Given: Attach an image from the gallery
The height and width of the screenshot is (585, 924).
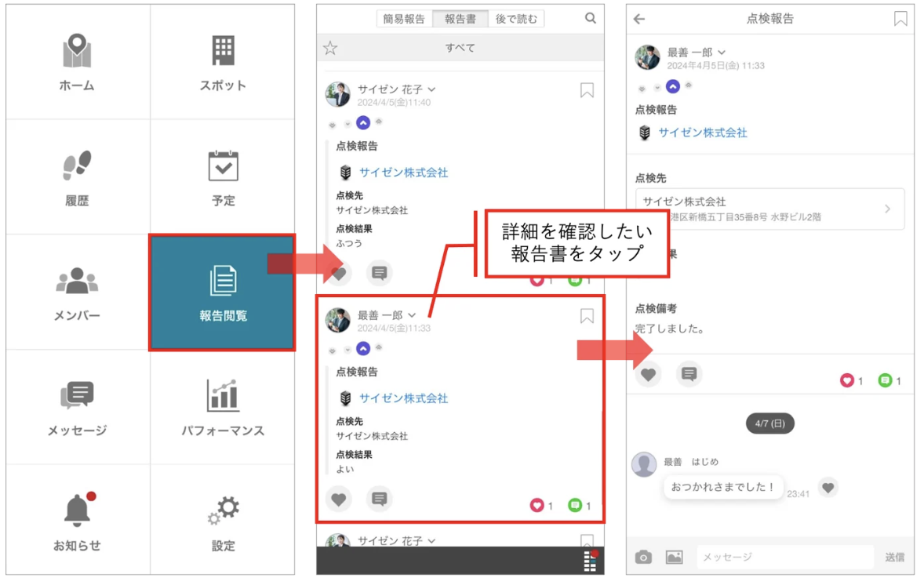Looking at the screenshot, I should point(674,557).
